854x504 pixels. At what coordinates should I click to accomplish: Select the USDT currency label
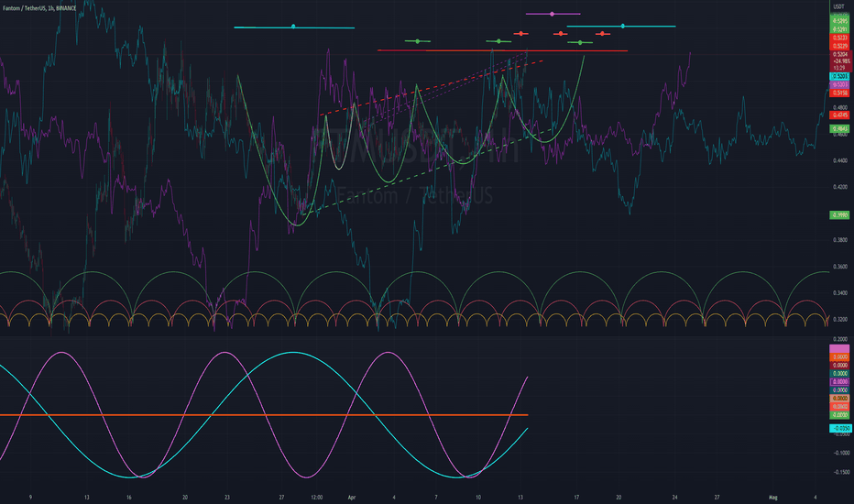[x=839, y=6]
